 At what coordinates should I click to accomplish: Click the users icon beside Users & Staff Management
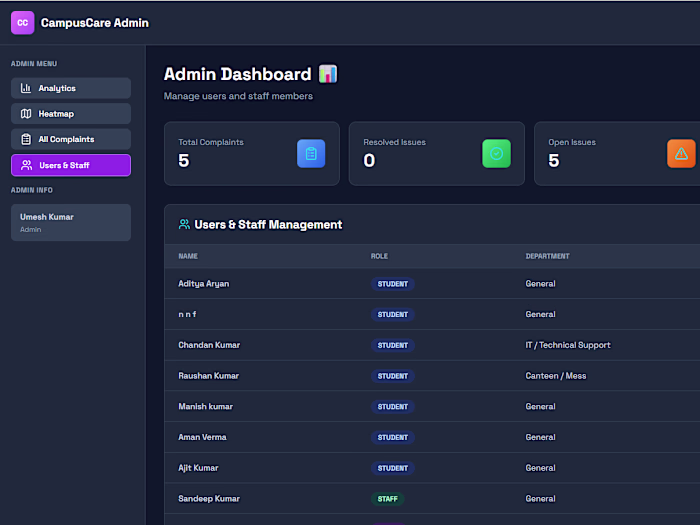(184, 224)
